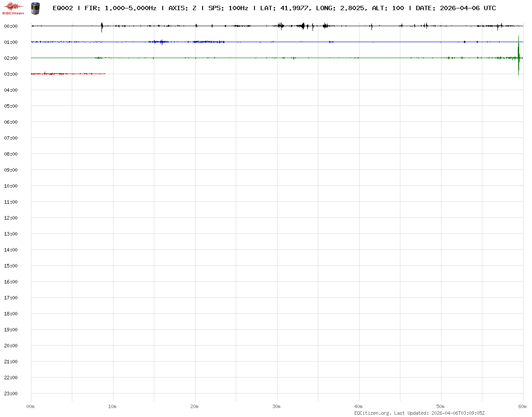Click the EQCitizen logo icon
532x417 pixels.
pyautogui.click(x=14, y=8)
